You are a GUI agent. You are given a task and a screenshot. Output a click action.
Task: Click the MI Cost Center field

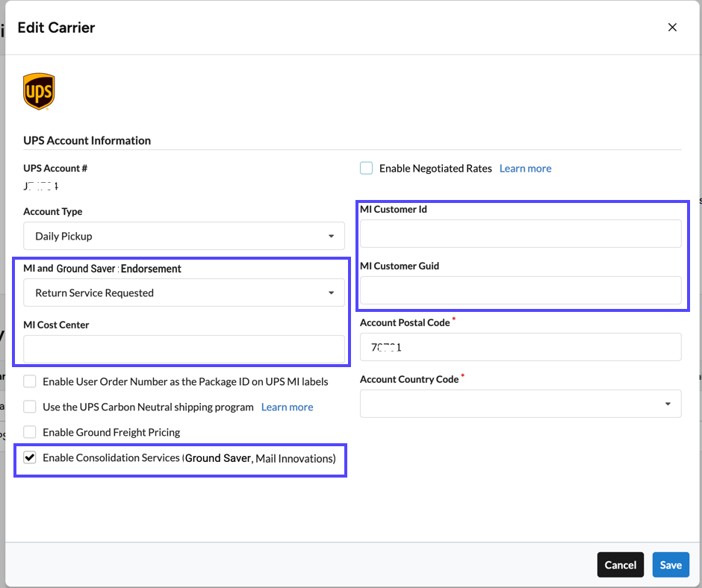(x=184, y=349)
